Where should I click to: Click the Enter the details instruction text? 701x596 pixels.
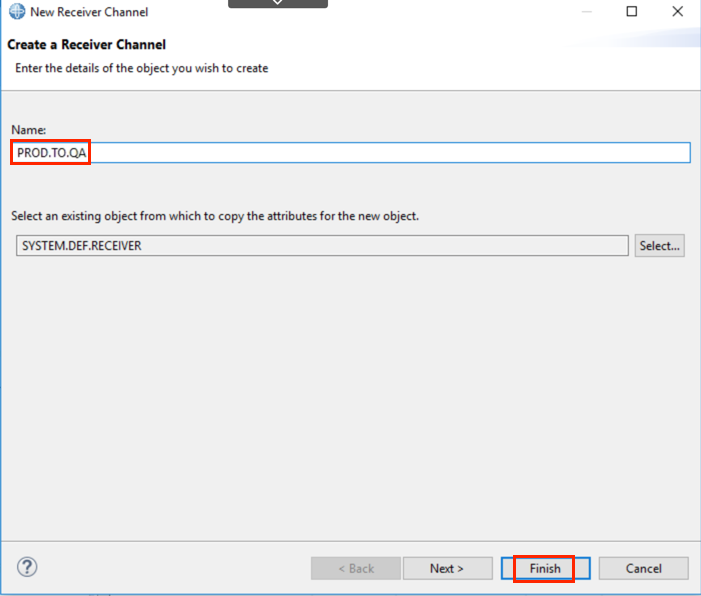142,68
